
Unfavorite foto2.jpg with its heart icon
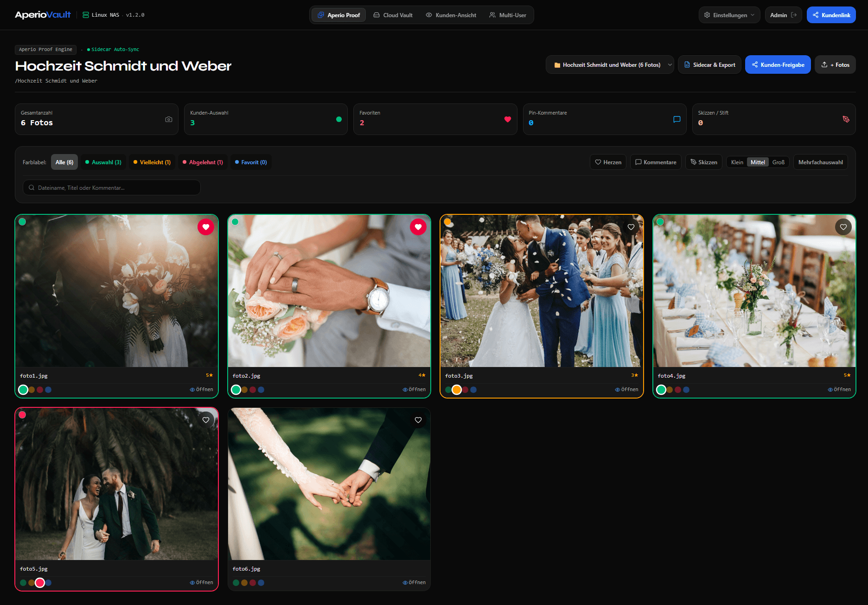418,227
